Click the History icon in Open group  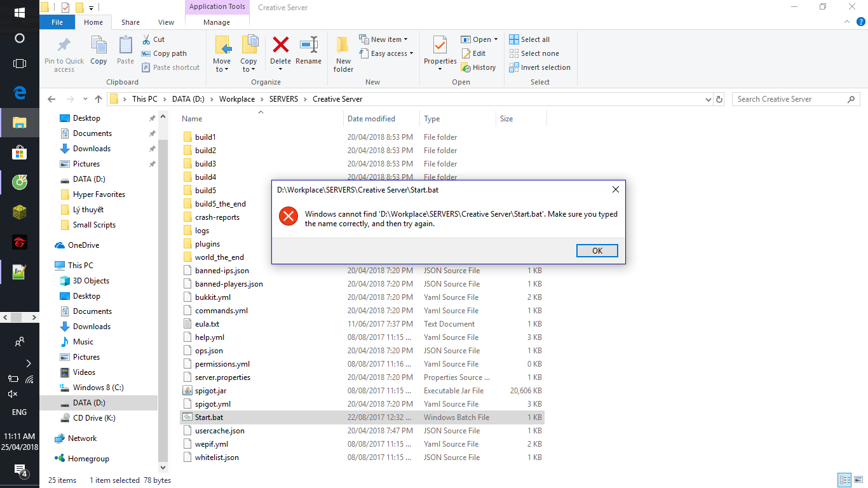[466, 67]
